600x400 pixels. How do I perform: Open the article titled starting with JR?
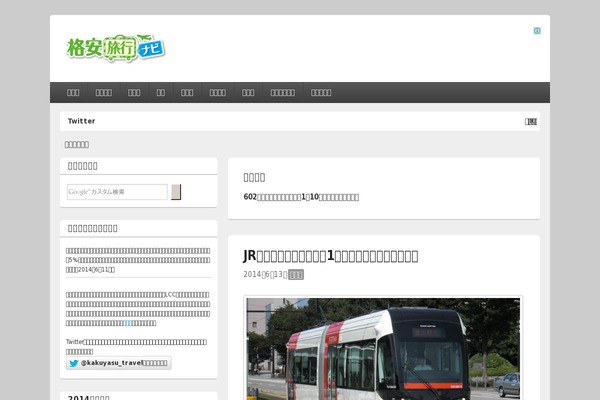(x=331, y=256)
